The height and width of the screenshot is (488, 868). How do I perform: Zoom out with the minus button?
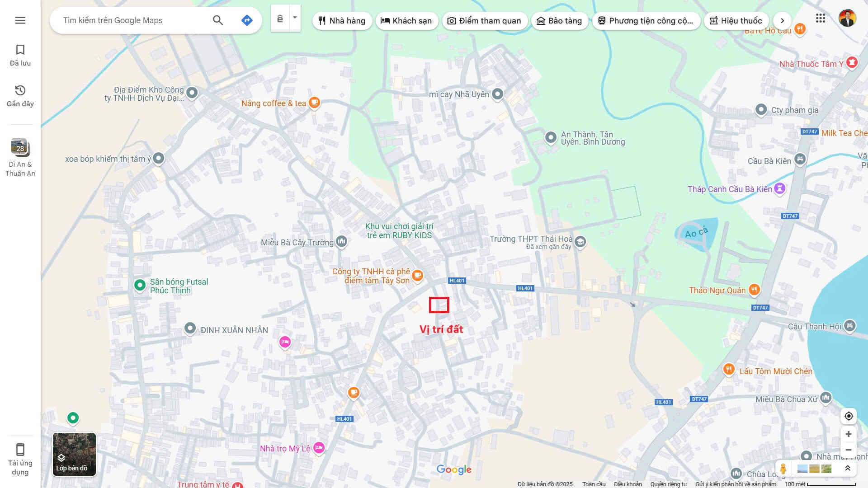(x=849, y=450)
